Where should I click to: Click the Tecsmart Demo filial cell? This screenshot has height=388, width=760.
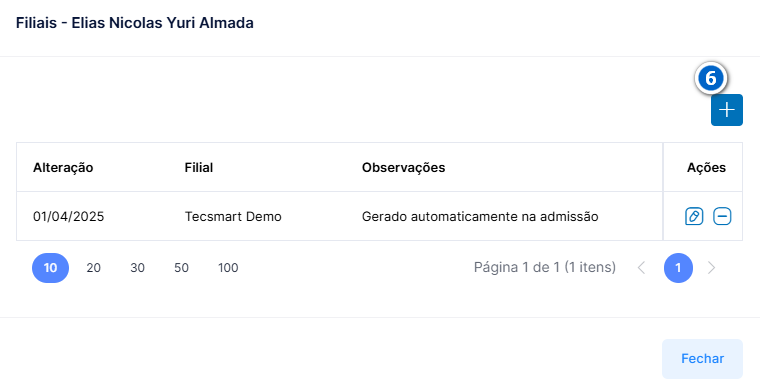(x=233, y=217)
